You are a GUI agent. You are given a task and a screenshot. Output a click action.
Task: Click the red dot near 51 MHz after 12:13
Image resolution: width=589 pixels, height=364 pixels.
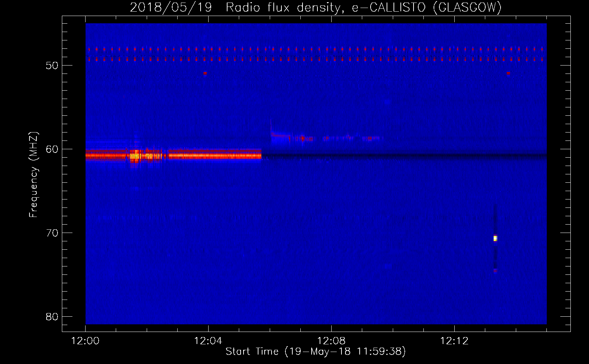508,73
